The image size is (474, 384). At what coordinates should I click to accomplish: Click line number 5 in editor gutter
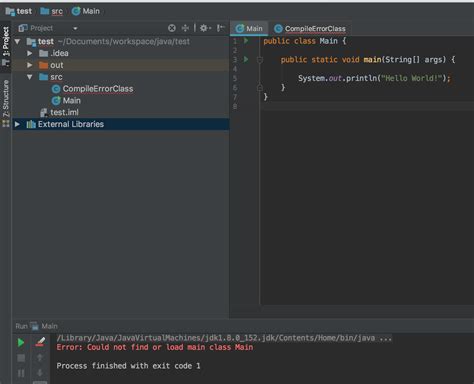[x=235, y=78]
